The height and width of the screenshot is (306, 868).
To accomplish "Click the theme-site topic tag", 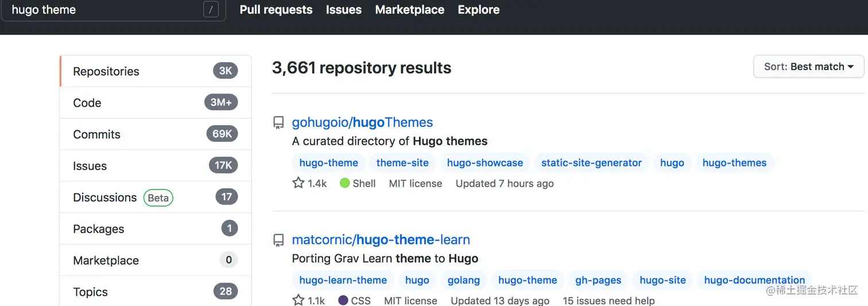I will point(402,163).
